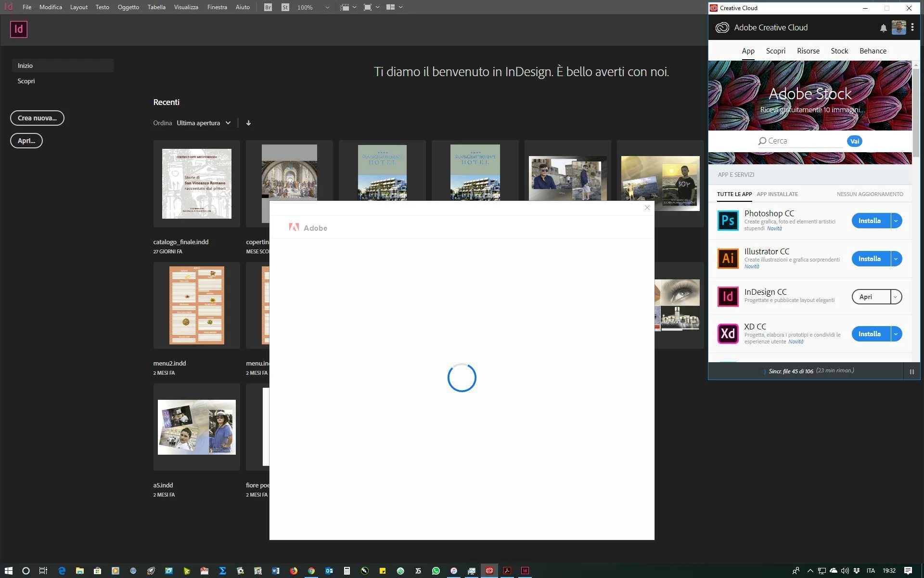Viewport: 924px width, 578px height.
Task: Open the Finestra menu
Action: (217, 7)
